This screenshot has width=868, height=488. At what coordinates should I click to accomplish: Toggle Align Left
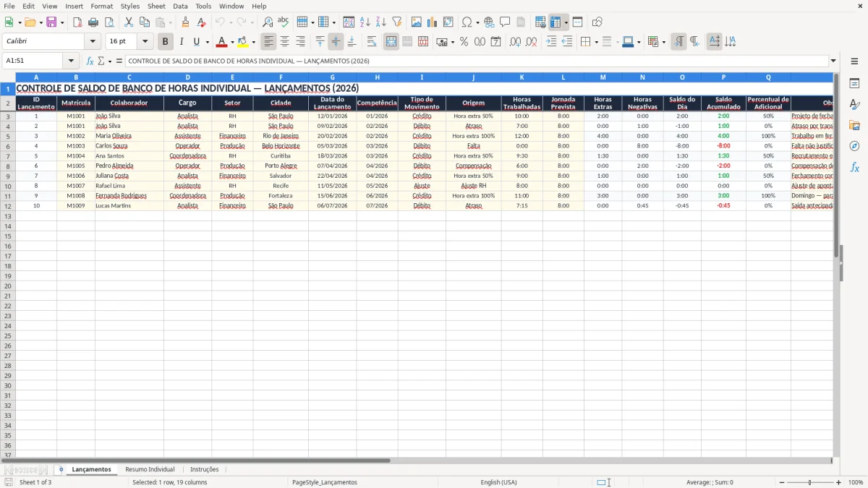269,42
